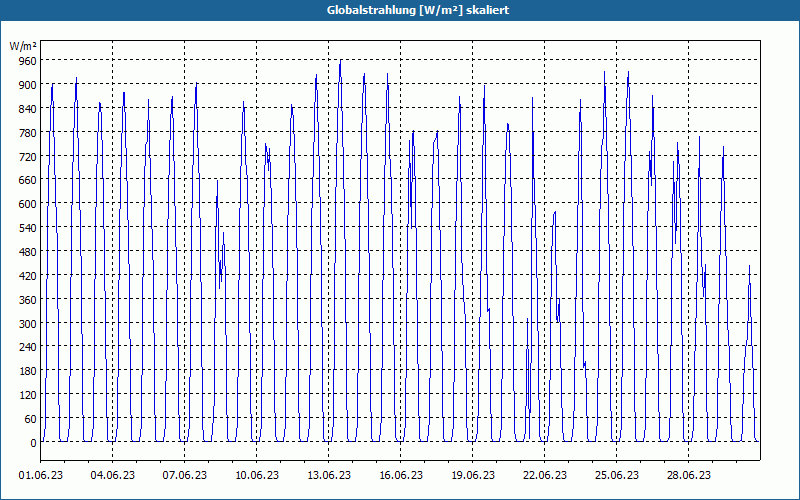Click the 840 y-axis value
Viewport: 800px width, 500px height.
[x=27, y=109]
